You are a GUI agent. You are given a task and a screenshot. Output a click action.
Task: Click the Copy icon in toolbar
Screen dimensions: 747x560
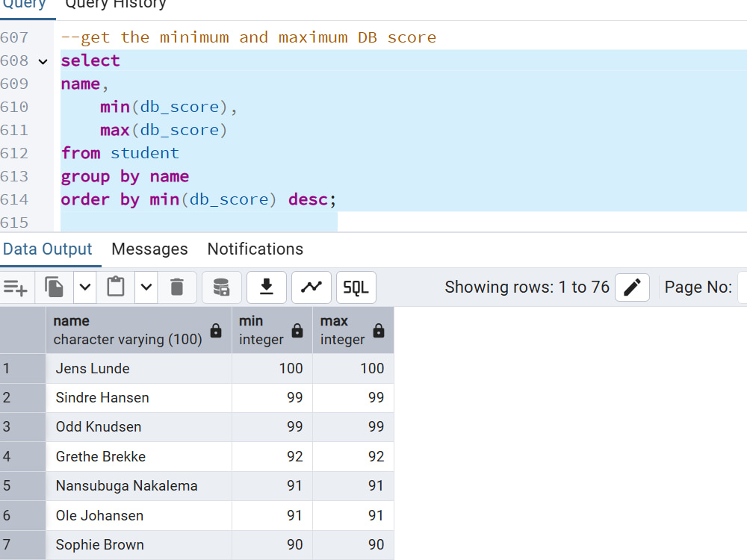pyautogui.click(x=54, y=287)
